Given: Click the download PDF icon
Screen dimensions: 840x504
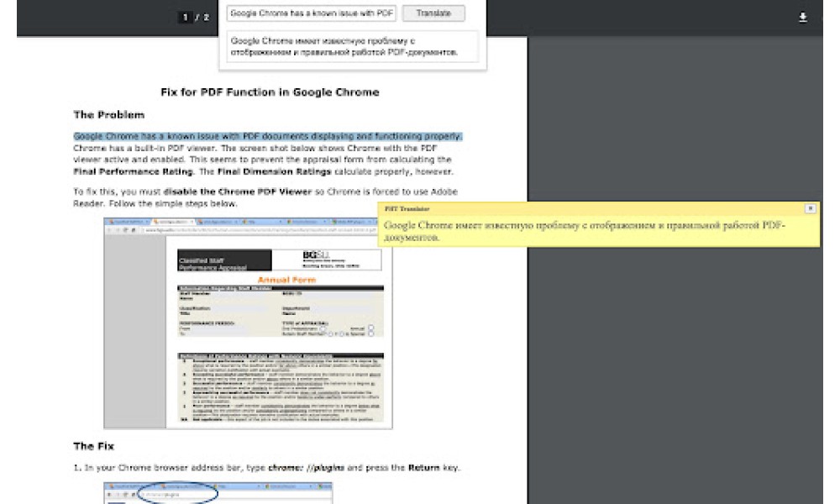Looking at the screenshot, I should [x=802, y=18].
